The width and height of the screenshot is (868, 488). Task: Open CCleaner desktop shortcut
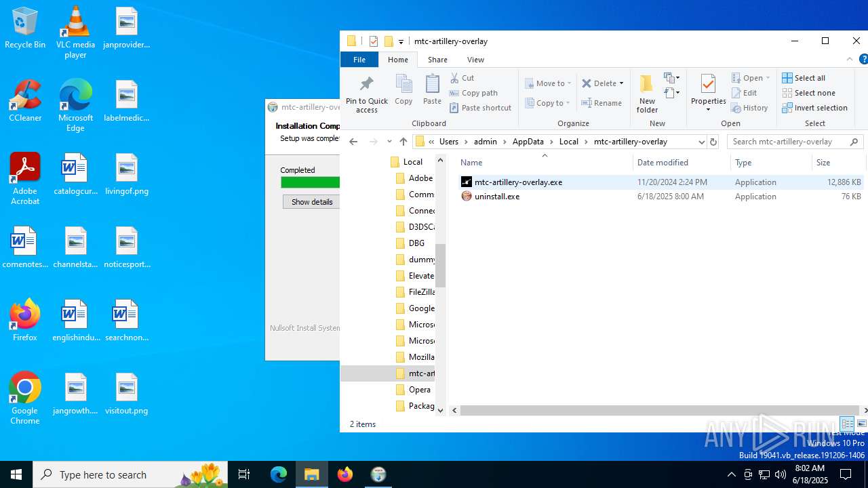(x=25, y=102)
